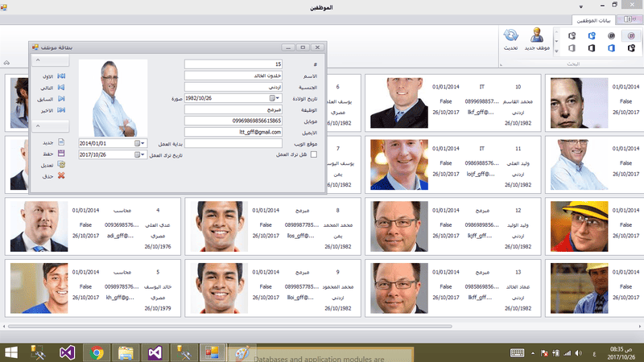Expand the ribbon icon gallery with bottom arrow
This screenshot has height=362, width=644.
(556, 51)
